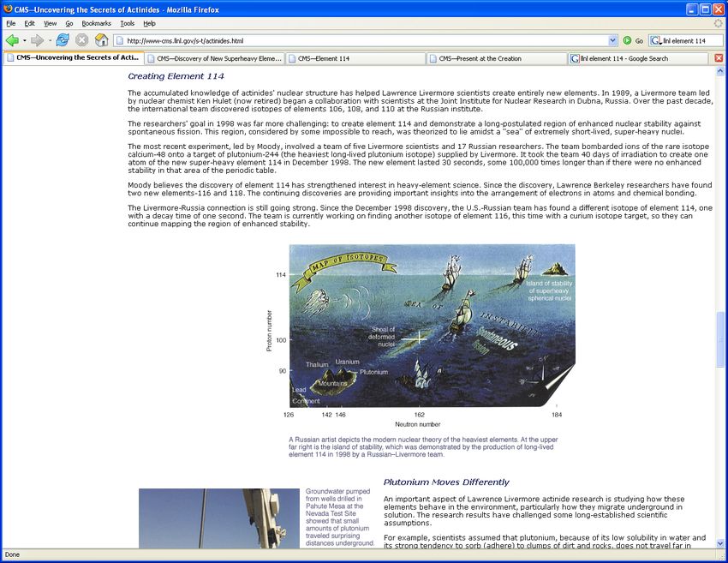Go back with the green Back arrow

click(12, 41)
